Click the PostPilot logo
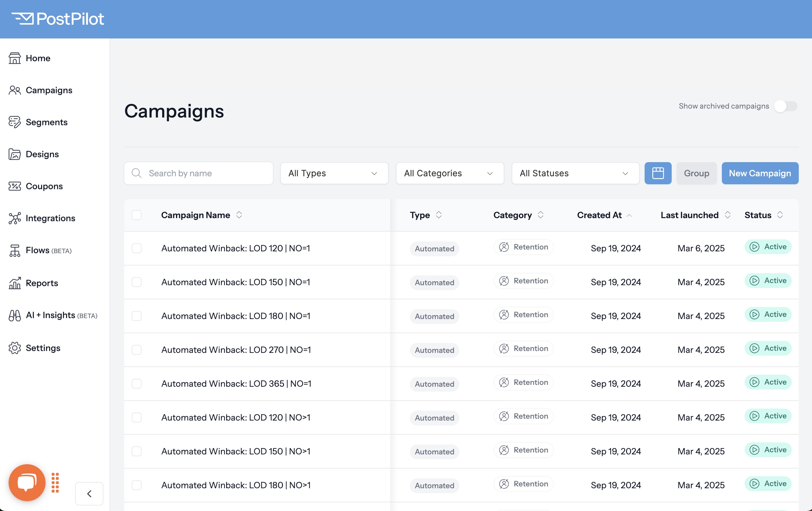 (58, 19)
